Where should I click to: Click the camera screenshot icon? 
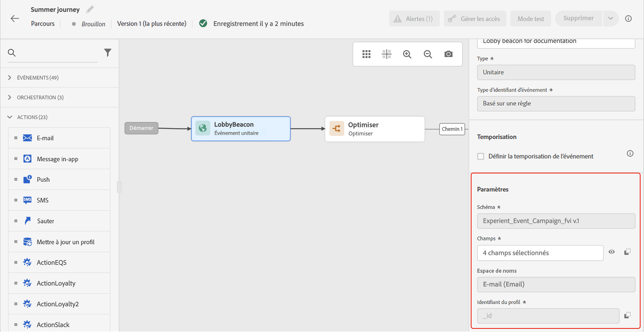click(448, 54)
